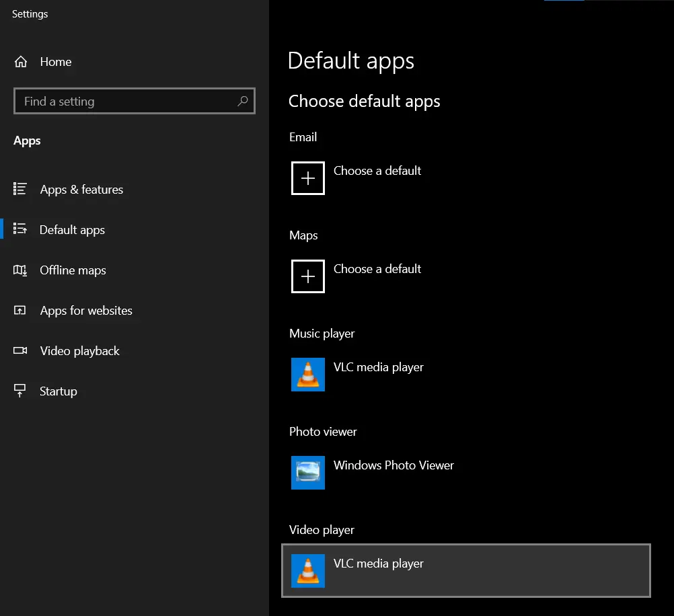Click the Apps & features list icon
The height and width of the screenshot is (616, 674).
point(20,189)
